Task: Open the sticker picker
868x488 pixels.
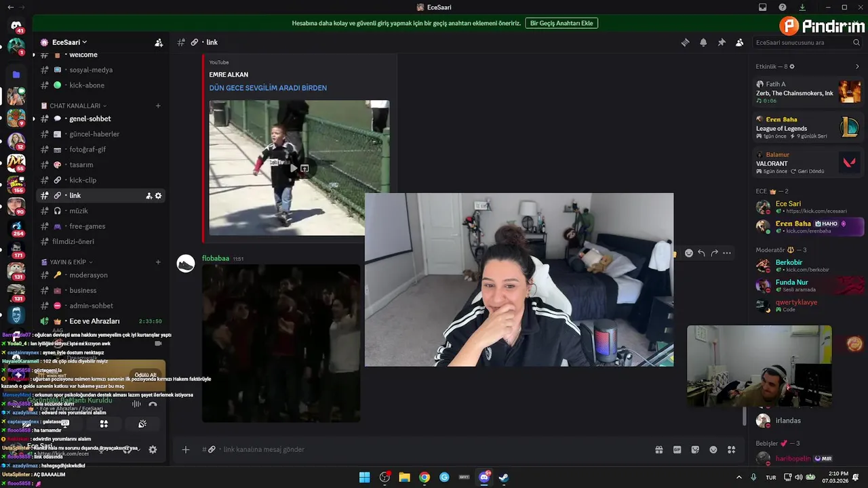Action: [695, 449]
